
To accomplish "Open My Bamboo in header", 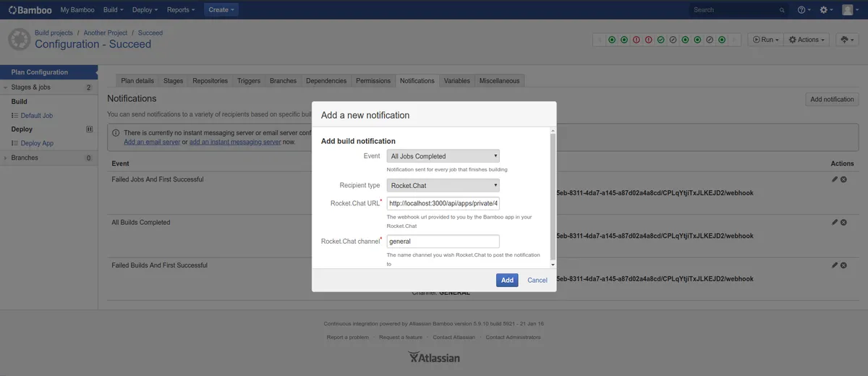I will tap(77, 10).
